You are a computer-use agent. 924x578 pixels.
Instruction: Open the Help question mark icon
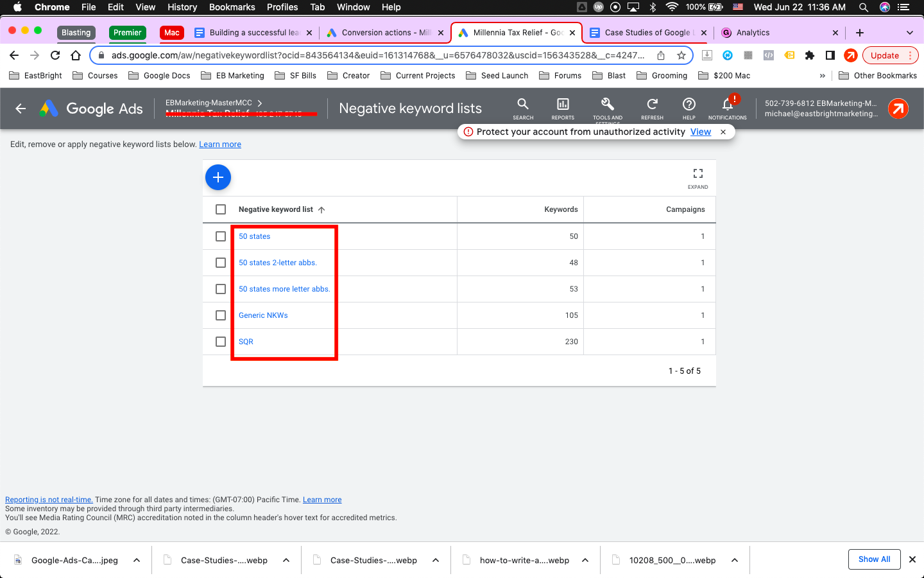tap(689, 108)
